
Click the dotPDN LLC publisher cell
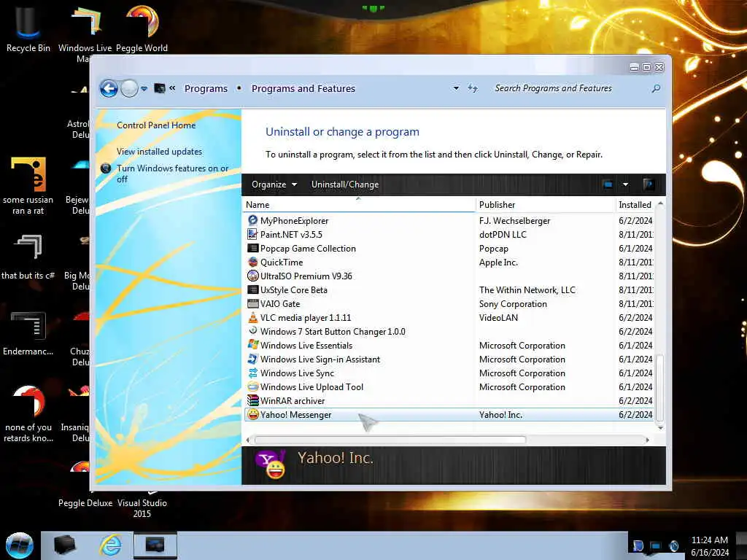click(x=503, y=235)
